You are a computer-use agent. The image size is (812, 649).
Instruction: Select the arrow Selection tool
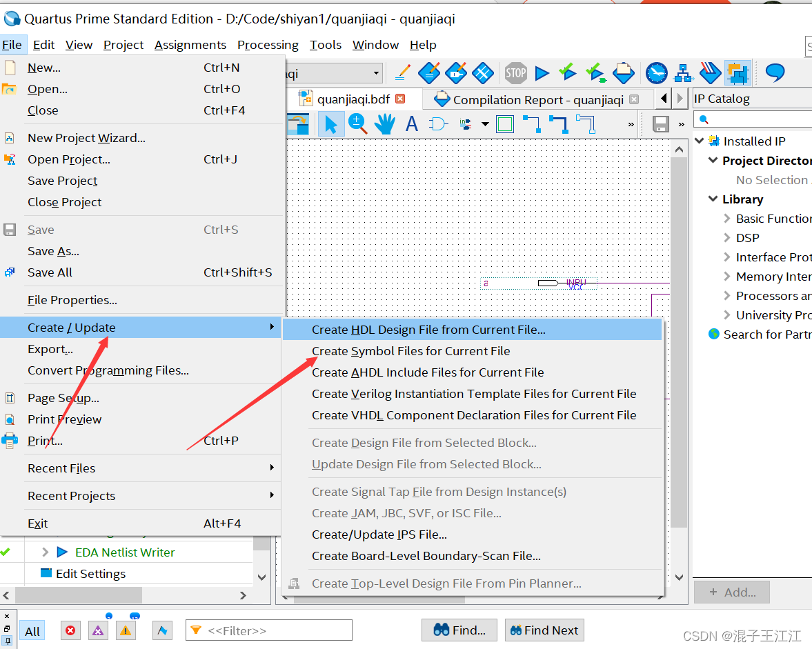point(331,124)
